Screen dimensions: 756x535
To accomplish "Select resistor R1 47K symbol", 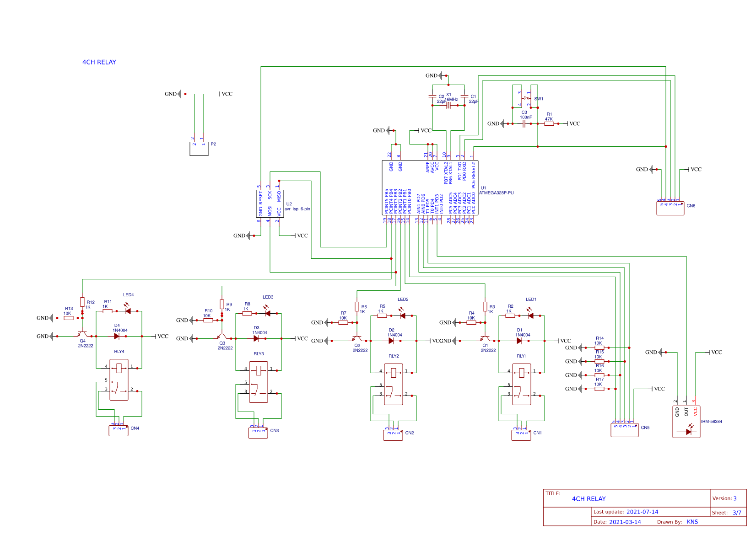I will pos(549,123).
